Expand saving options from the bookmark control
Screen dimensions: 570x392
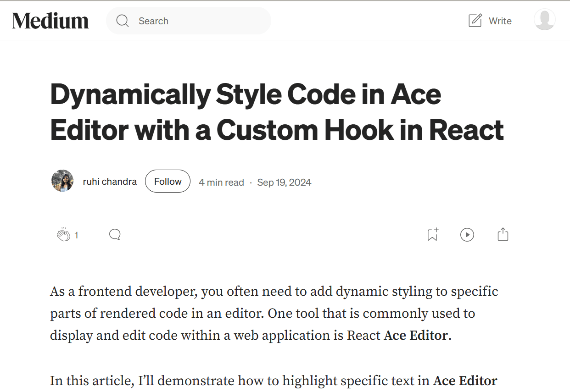pyautogui.click(x=431, y=234)
